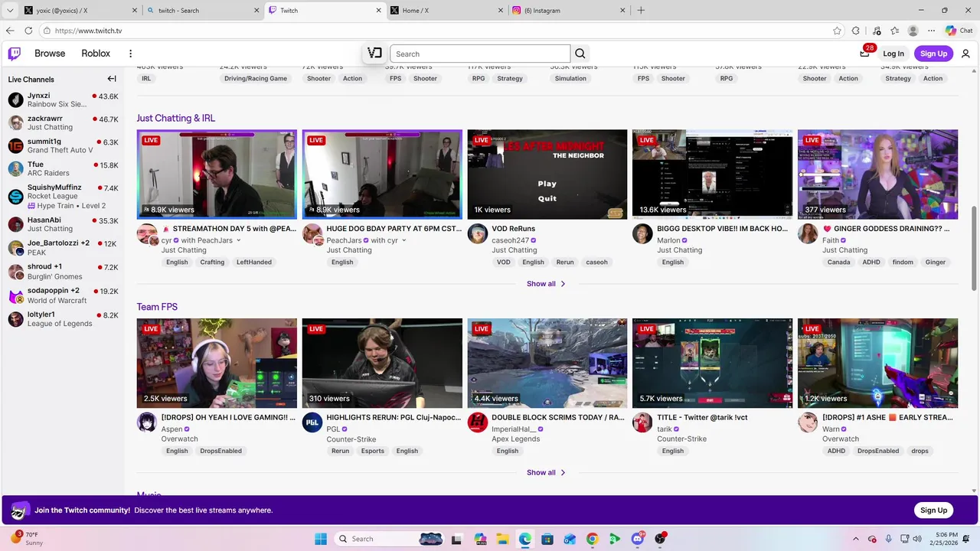The width and height of the screenshot is (980, 551).
Task: Click the browser back arrow
Action: (10, 31)
